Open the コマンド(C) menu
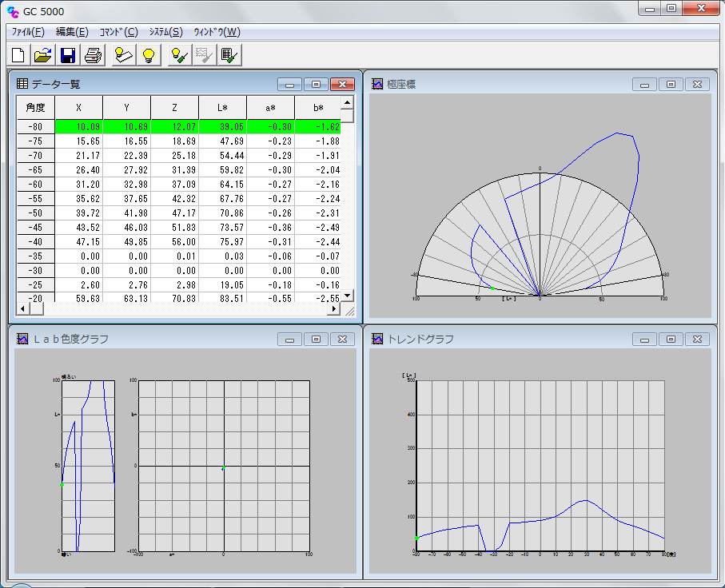Image resolution: width=725 pixels, height=588 pixels. click(x=119, y=32)
